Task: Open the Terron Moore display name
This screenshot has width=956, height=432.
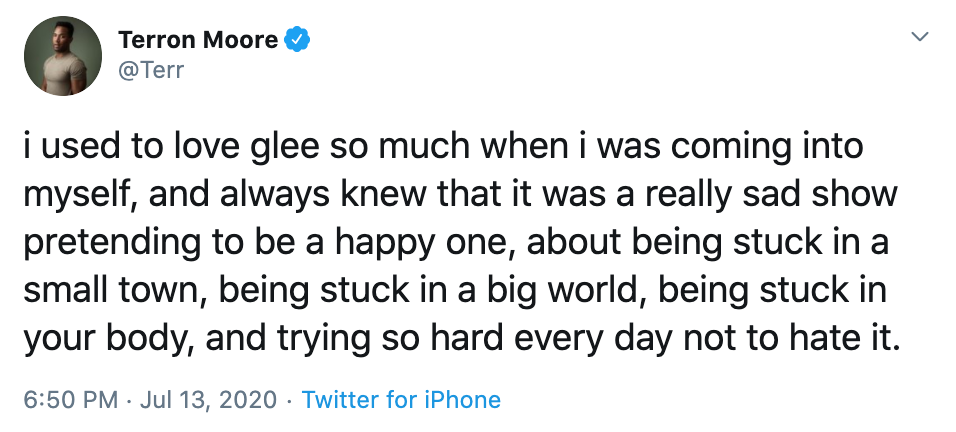Action: click(198, 40)
